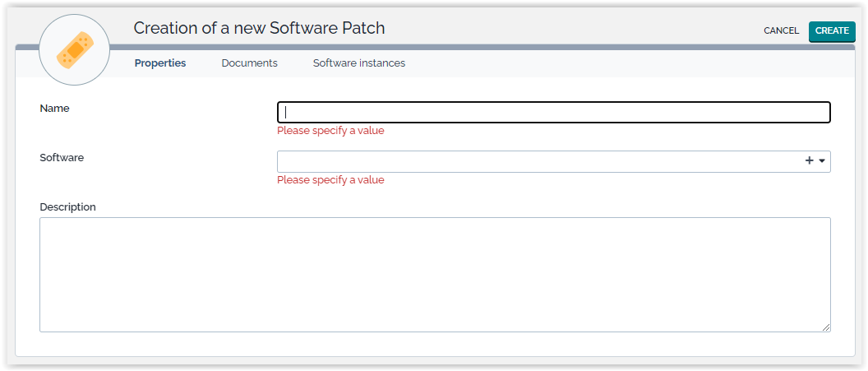Screen dimensions: 868x371
Task: Click the error message under Name
Action: pos(330,131)
